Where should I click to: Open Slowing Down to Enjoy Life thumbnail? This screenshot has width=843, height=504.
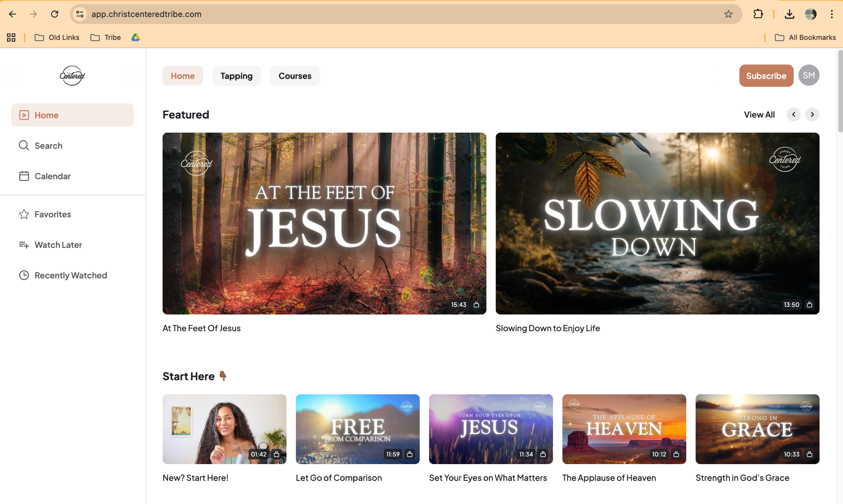point(657,223)
